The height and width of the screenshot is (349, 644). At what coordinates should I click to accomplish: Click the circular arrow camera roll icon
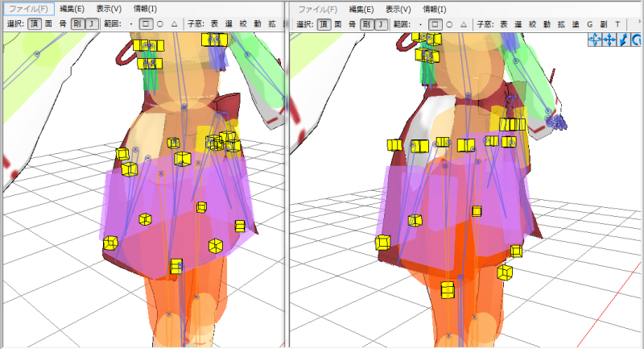point(636,39)
